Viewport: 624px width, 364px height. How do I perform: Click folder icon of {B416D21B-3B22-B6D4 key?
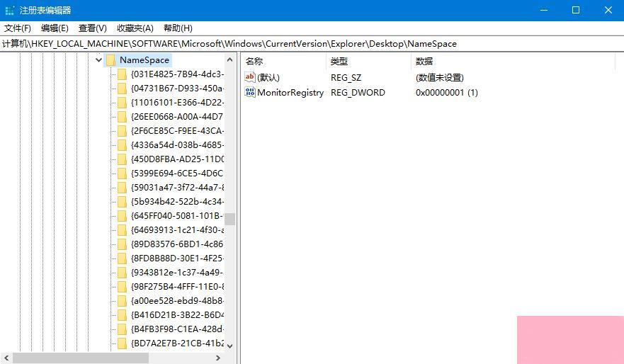click(x=122, y=314)
